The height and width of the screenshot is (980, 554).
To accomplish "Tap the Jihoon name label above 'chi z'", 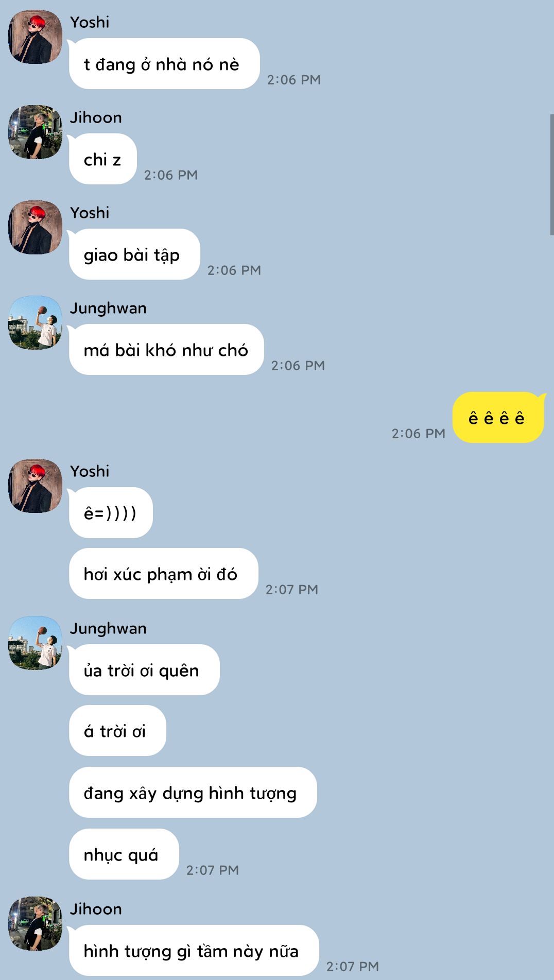I will tap(96, 117).
